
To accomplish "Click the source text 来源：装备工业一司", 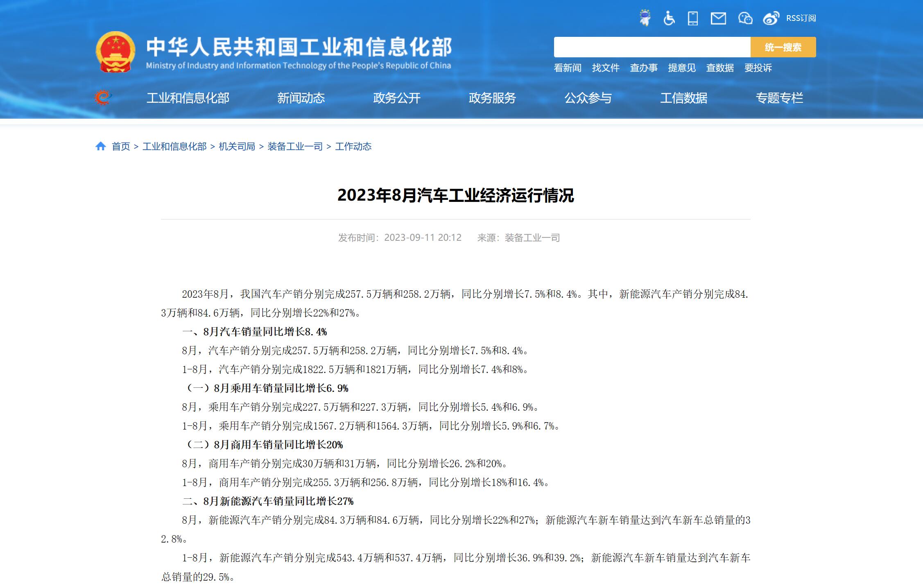I will (518, 237).
